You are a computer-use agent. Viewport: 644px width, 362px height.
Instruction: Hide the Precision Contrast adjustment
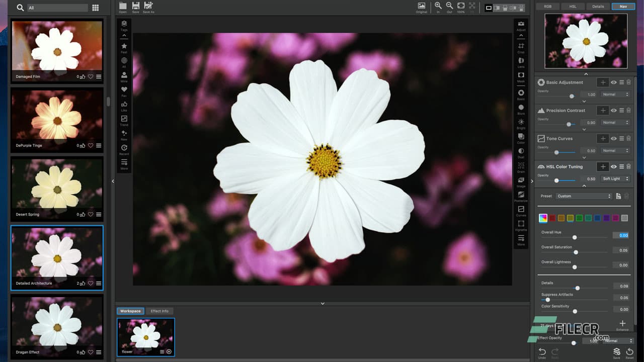point(614,110)
